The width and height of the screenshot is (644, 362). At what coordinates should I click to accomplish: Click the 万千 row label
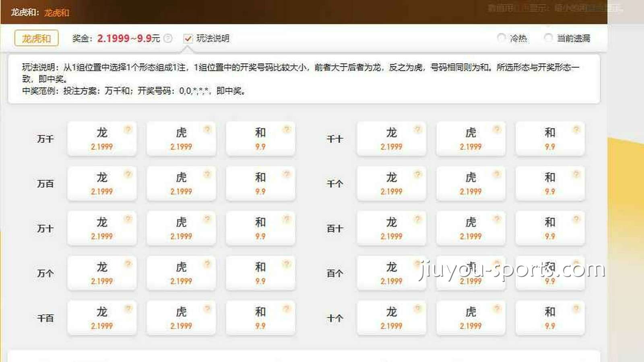tap(45, 139)
